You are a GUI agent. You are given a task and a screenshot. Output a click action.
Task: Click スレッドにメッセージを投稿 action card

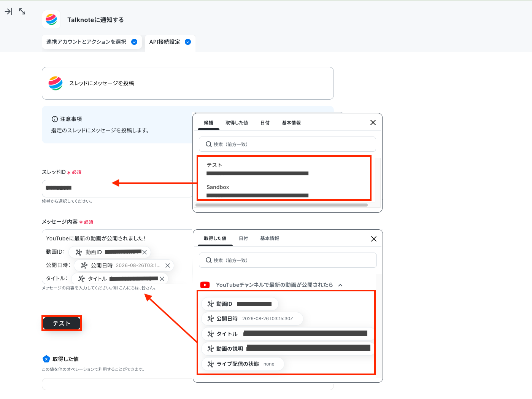tap(188, 83)
